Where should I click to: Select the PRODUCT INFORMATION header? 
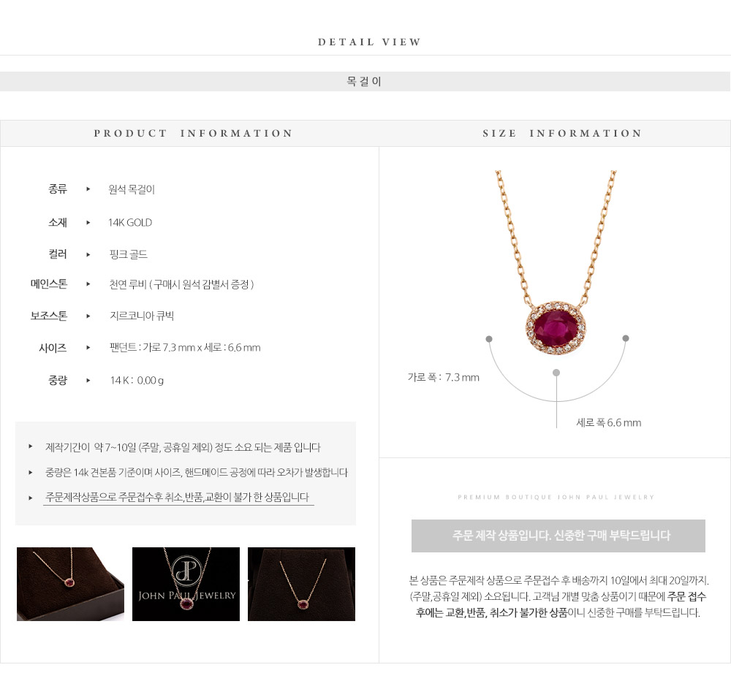(x=193, y=133)
